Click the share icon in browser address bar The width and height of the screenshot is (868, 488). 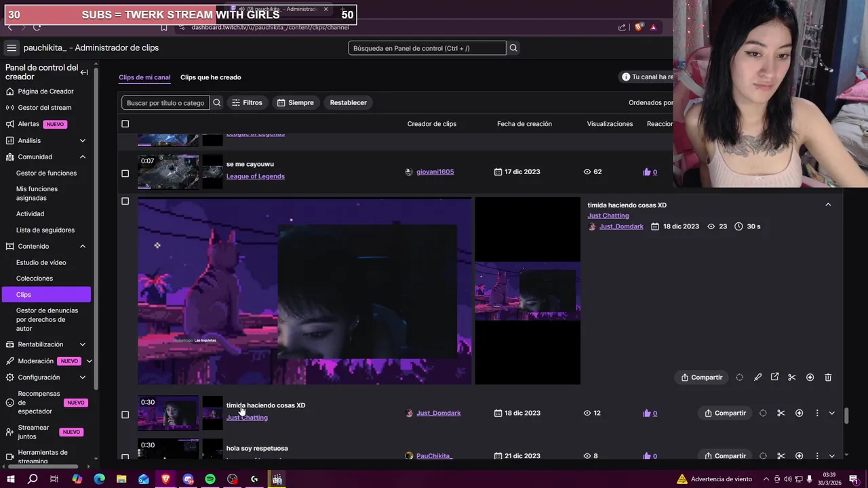[x=622, y=27]
